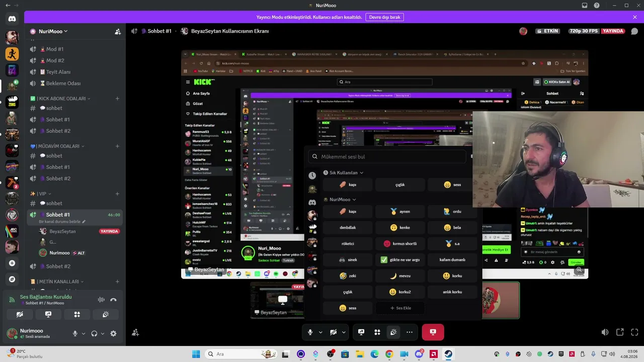Play the kırmızı shortli sound
Viewport: 644px width, 362px height.
coord(400,244)
